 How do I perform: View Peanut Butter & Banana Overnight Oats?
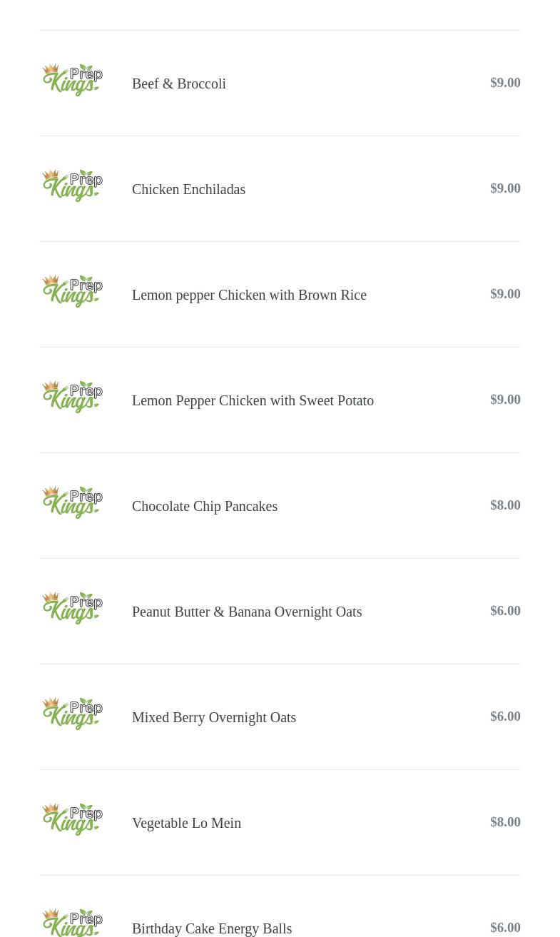click(247, 612)
